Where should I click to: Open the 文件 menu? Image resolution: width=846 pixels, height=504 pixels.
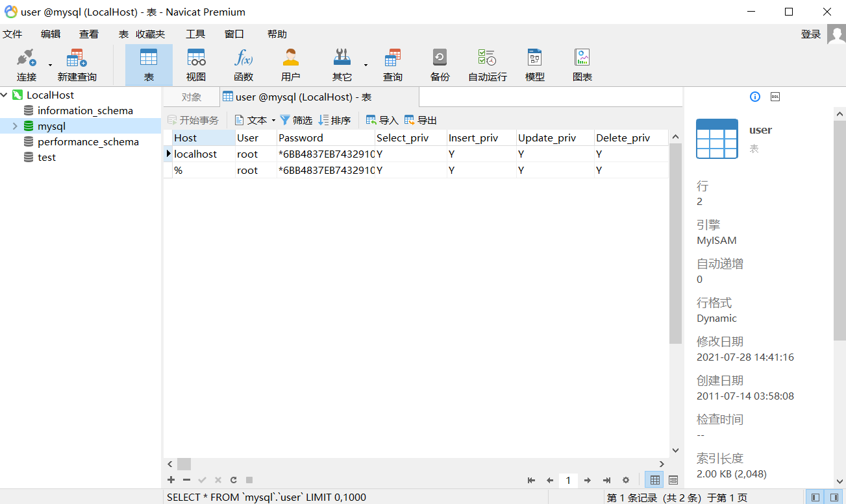(x=12, y=34)
